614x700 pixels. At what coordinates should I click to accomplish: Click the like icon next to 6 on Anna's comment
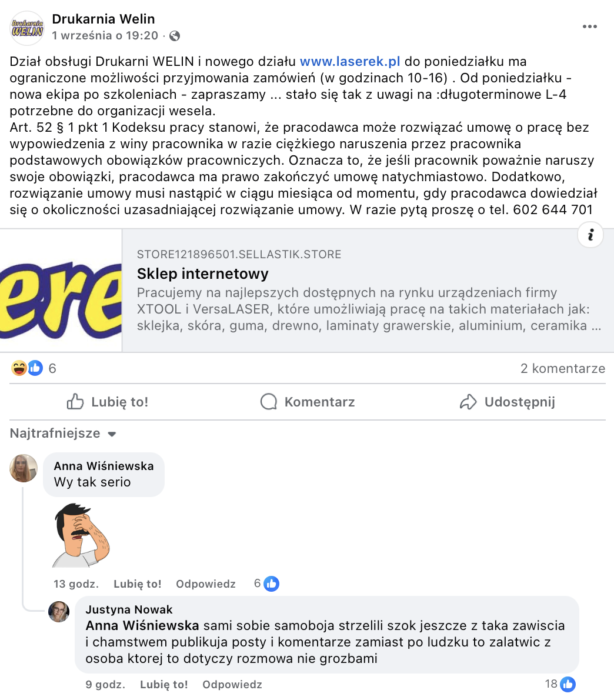(271, 584)
